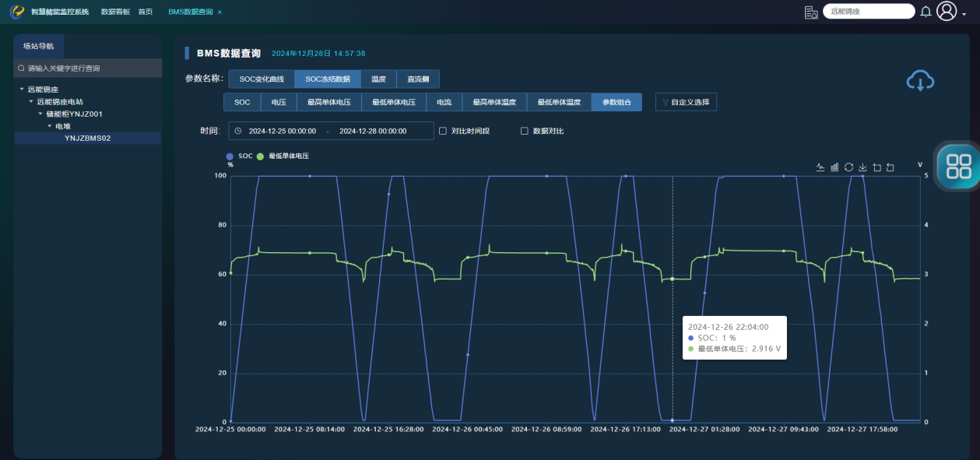Open the floating grid menu button
980x460 pixels.
pyautogui.click(x=958, y=166)
